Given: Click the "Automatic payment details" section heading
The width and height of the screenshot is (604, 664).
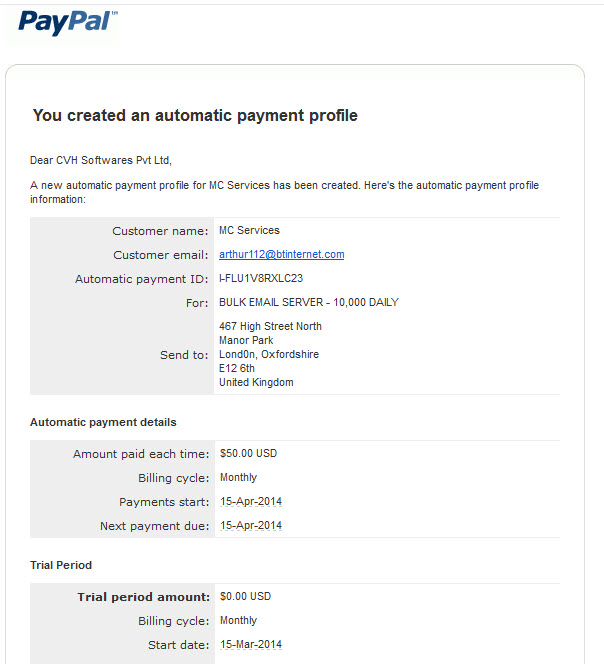Looking at the screenshot, I should pos(103,422).
